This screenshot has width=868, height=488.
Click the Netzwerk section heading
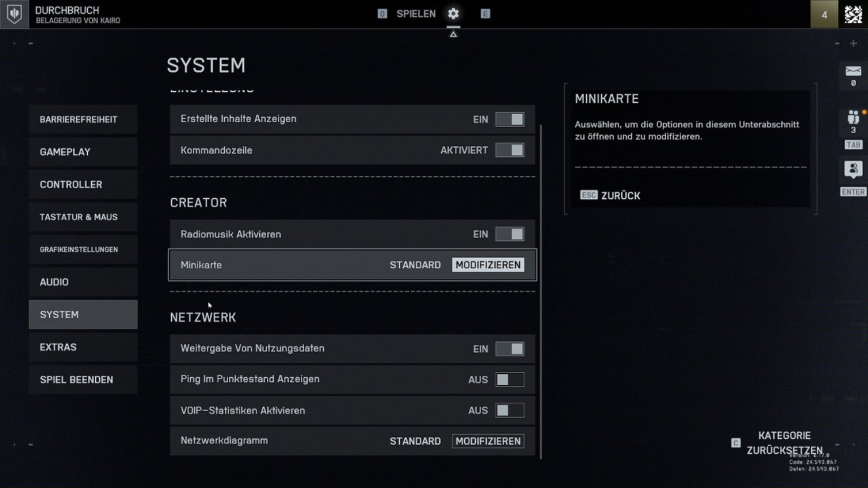(203, 317)
